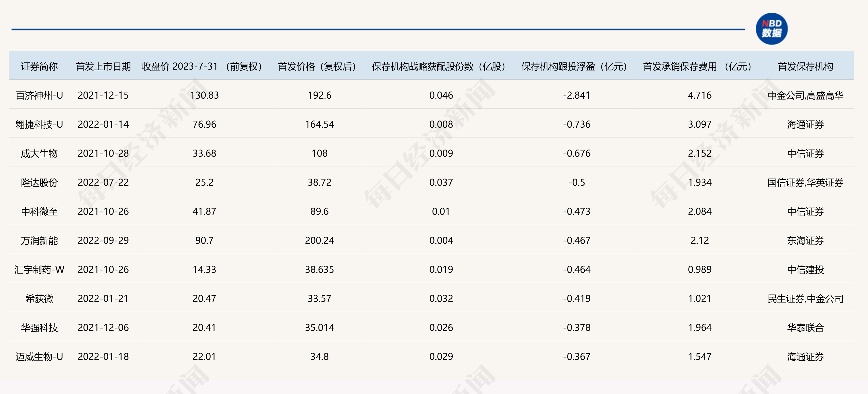Click the date 2022-09-29
Viewport: 868px width, 394px height.
[x=103, y=241]
